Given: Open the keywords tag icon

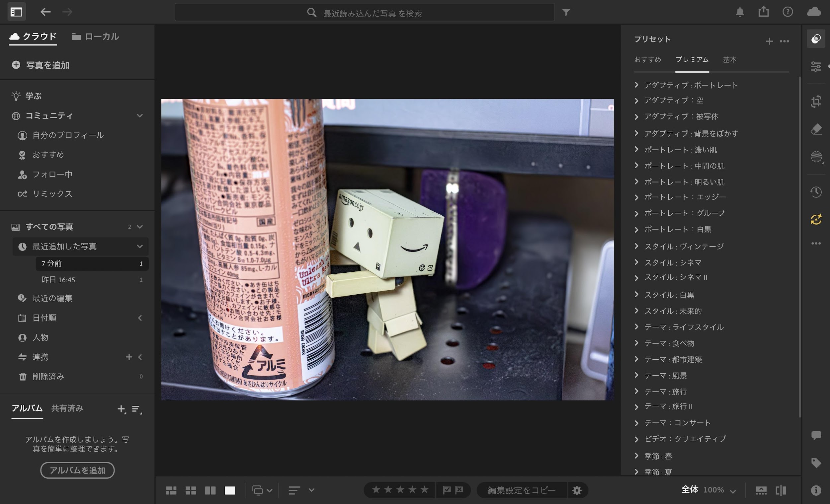Looking at the screenshot, I should point(816,463).
